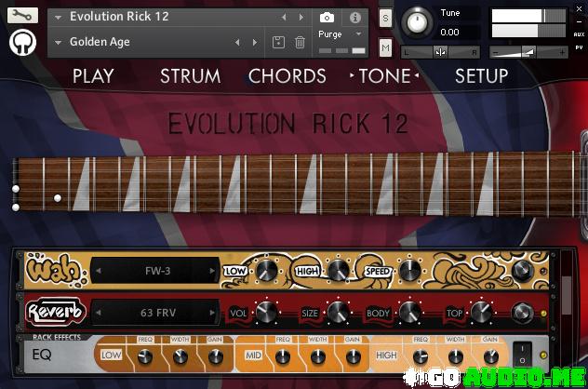Screen dimensions: 588x389
Task: Solo the instrument with S button
Action: [385, 18]
